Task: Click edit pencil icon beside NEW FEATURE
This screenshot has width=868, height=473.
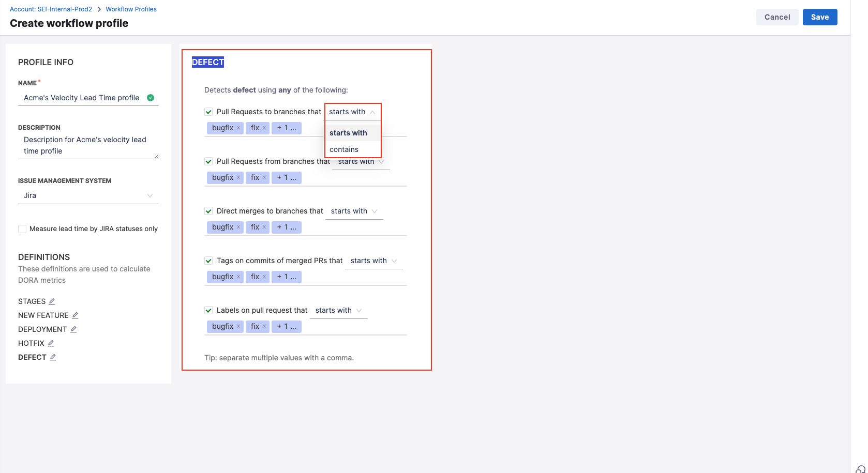Action: click(x=75, y=315)
